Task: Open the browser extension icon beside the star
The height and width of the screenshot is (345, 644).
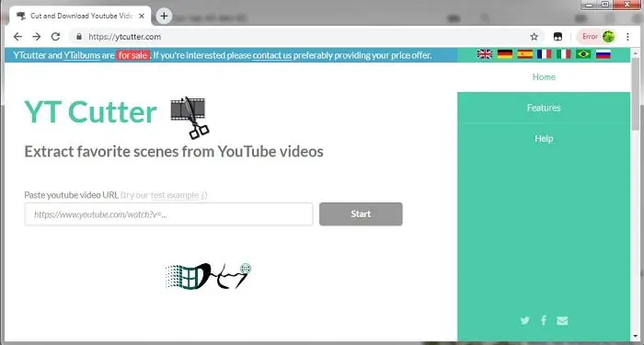Action: click(558, 37)
